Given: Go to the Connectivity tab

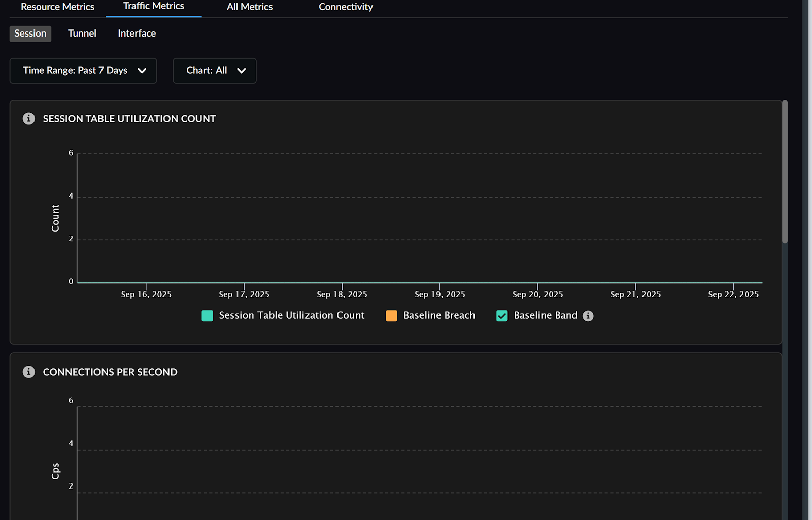Looking at the screenshot, I should coord(346,7).
